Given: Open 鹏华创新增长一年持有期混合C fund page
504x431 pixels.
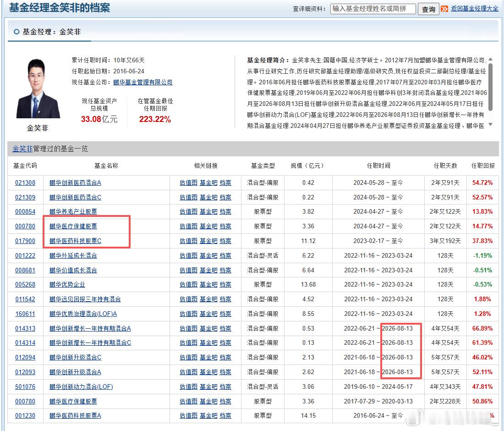Looking at the screenshot, I should pos(90,343).
